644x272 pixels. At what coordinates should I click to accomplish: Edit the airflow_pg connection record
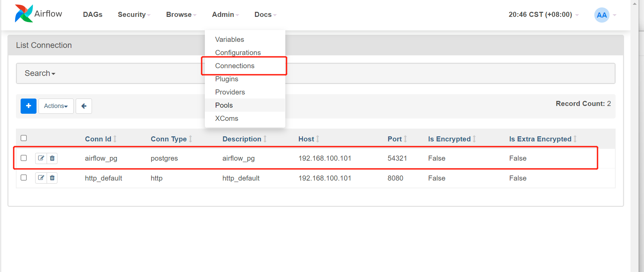tap(41, 158)
